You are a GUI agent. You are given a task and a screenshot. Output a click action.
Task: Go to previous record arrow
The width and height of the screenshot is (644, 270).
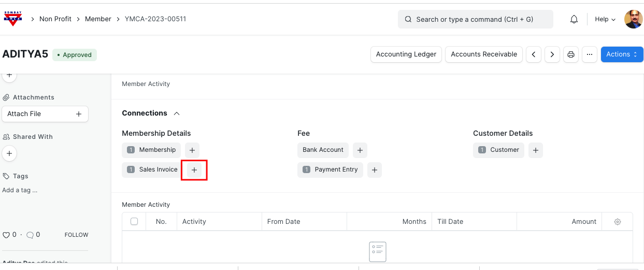coord(534,54)
